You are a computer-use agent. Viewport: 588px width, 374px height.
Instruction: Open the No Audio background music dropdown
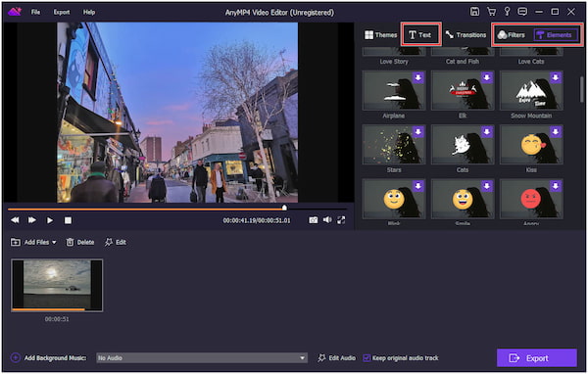click(x=202, y=358)
